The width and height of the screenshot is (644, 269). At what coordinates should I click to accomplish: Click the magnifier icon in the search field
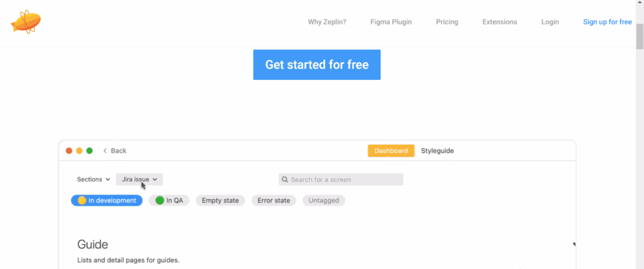click(x=284, y=180)
